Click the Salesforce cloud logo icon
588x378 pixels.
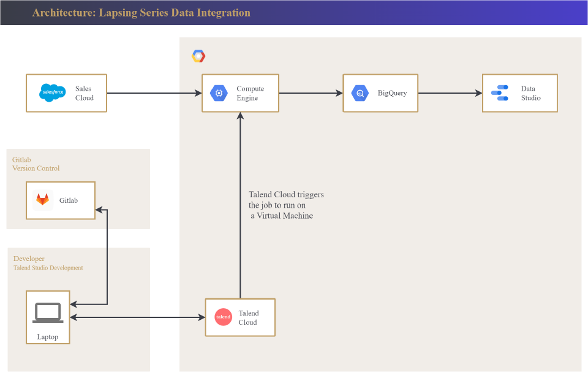point(52,93)
